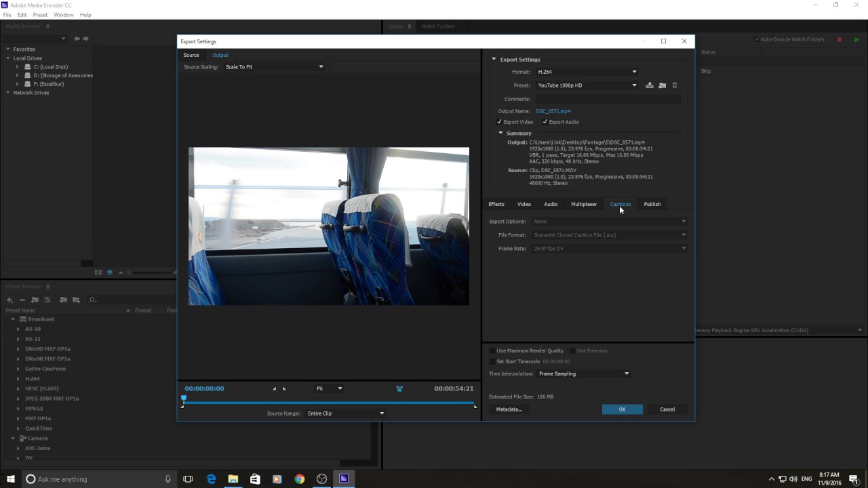Save the current settings as a new preset
The width and height of the screenshot is (868, 488).
[x=649, y=85]
